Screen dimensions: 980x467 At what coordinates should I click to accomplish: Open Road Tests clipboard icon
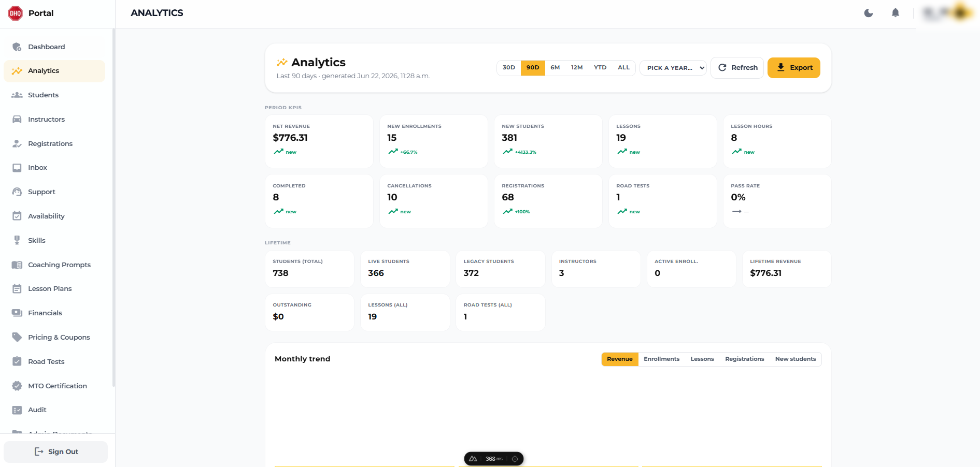coord(17,361)
